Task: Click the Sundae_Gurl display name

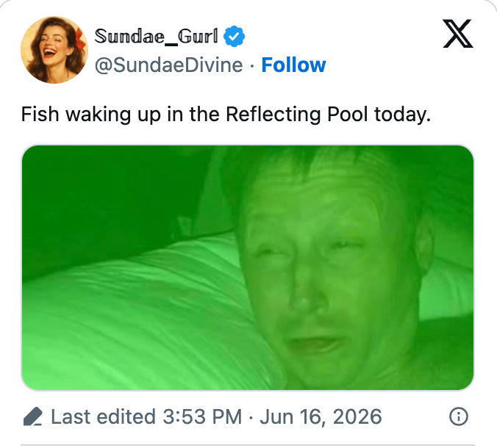Action: tap(157, 36)
